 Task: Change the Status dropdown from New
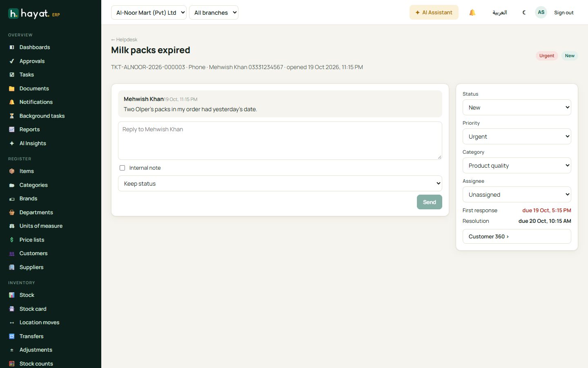tap(517, 108)
